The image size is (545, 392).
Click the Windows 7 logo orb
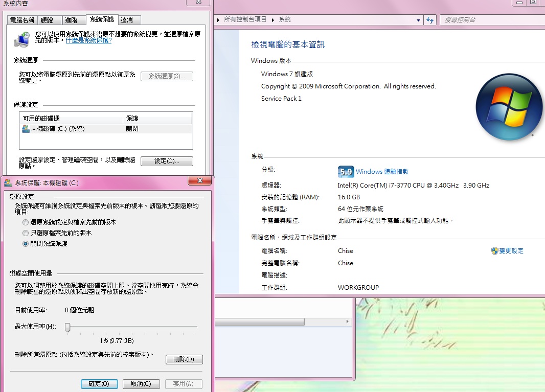509,107
